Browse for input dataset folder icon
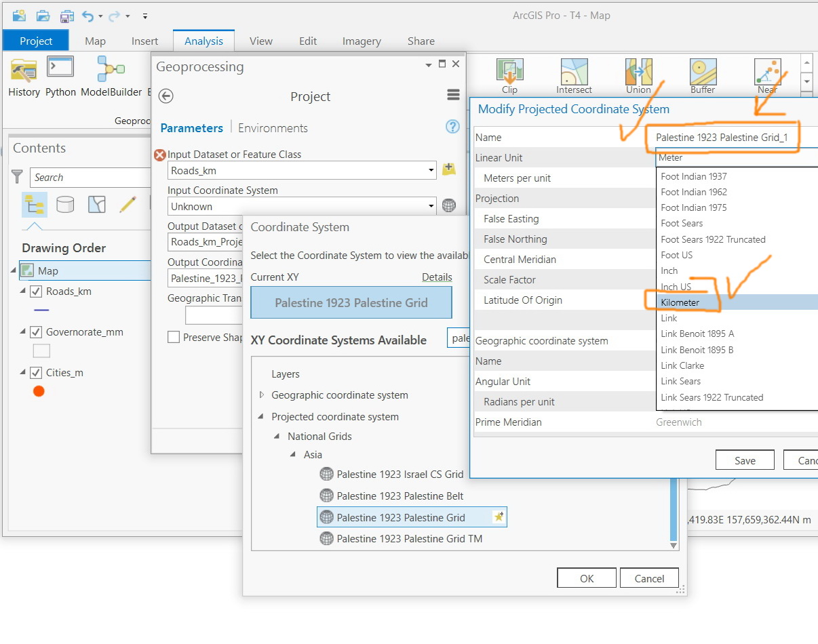The image size is (818, 644). coord(448,169)
